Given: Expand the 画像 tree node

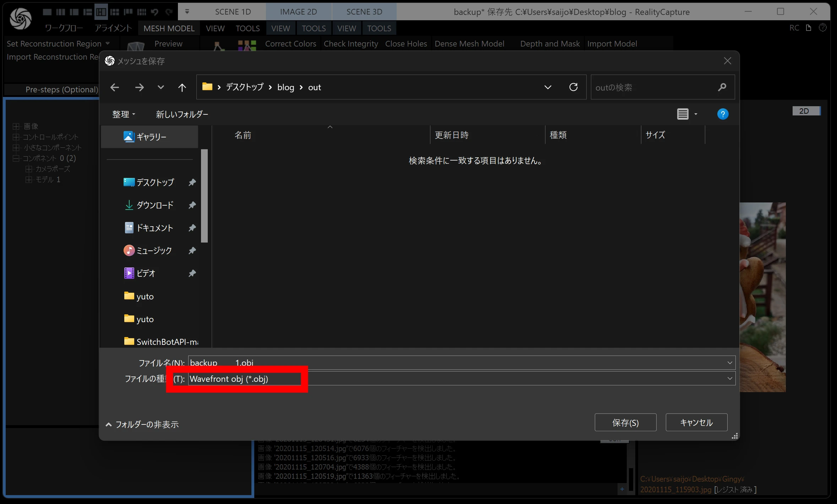Looking at the screenshot, I should 16,126.
